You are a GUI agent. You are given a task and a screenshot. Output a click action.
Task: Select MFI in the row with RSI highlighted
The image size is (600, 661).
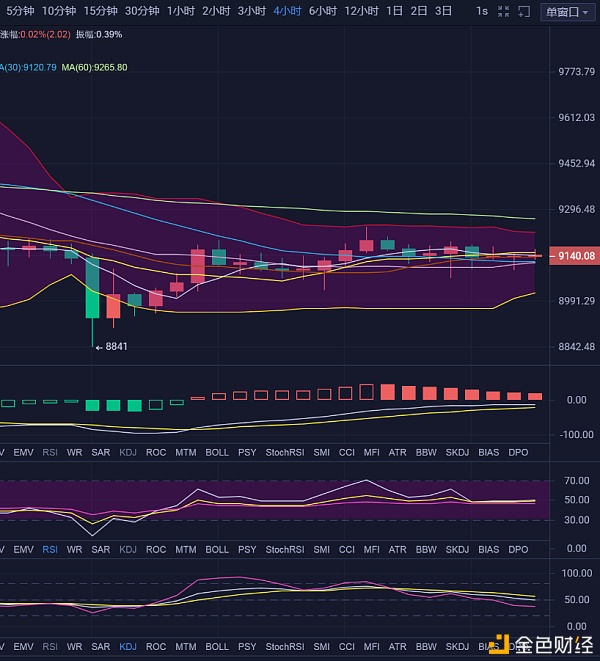(x=371, y=549)
